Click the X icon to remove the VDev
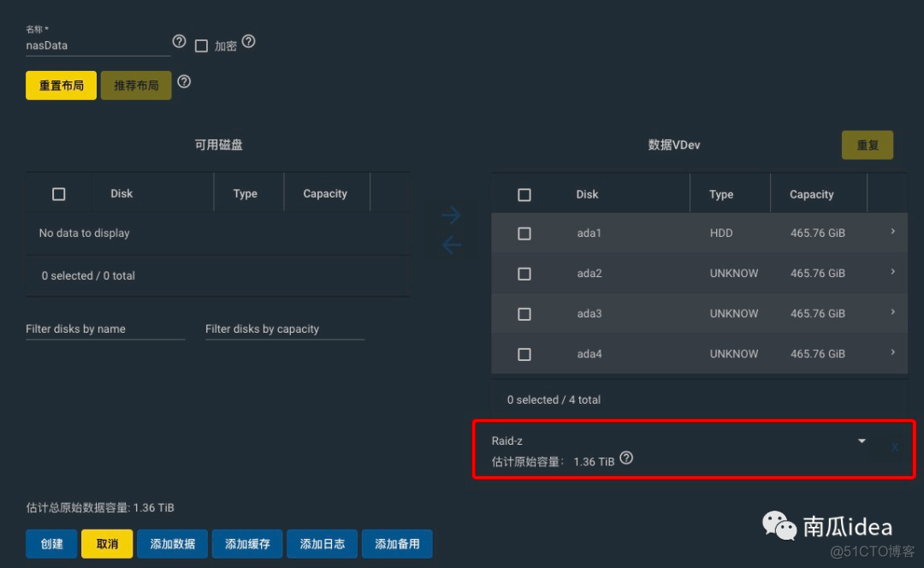This screenshot has width=924, height=568. 895,447
